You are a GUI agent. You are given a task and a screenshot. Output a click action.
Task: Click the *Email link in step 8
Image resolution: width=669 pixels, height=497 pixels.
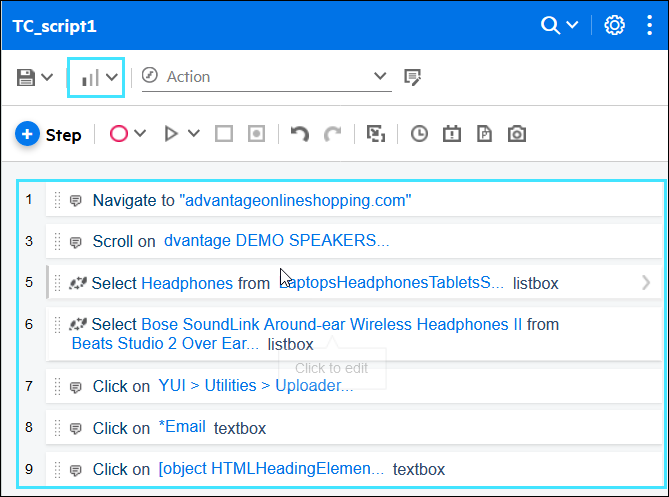coord(182,428)
